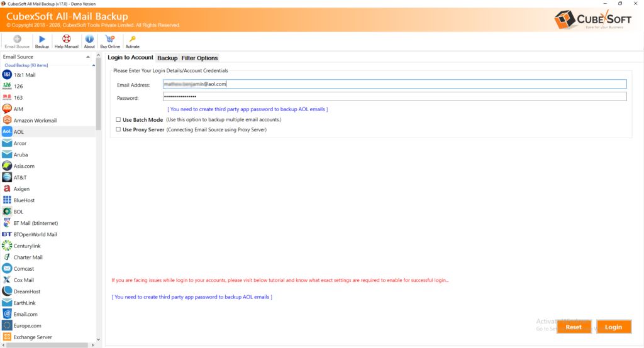This screenshot has width=644, height=348.
Task: Choose the Charter Mail icon
Action: coord(7,257)
